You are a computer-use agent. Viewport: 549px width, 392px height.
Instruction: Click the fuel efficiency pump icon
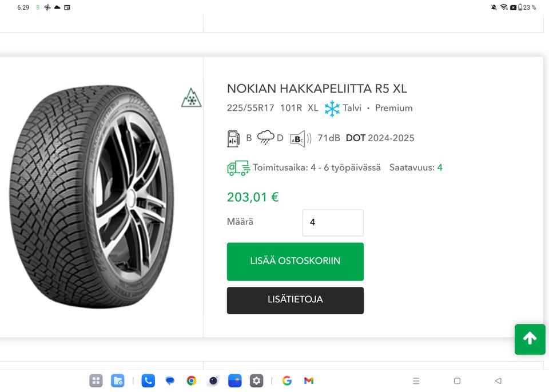pos(233,138)
